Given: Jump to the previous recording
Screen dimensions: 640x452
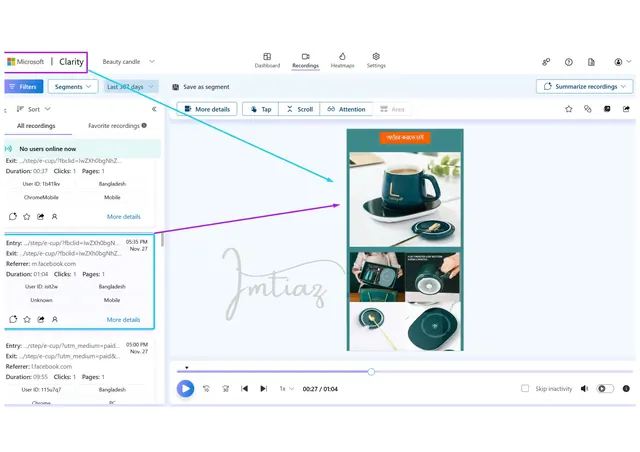Looking at the screenshot, I should coord(244,388).
